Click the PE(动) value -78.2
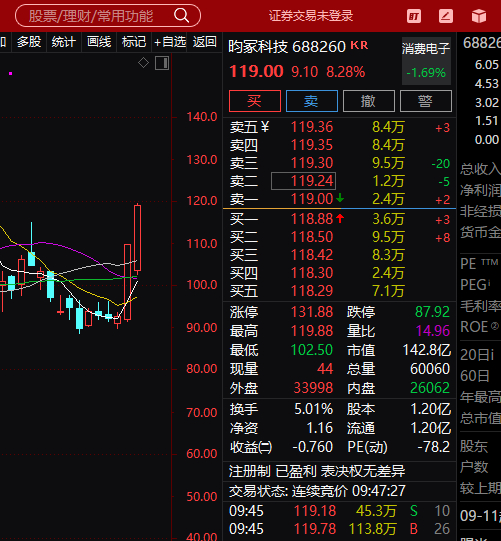501x541 pixels. pos(434,447)
